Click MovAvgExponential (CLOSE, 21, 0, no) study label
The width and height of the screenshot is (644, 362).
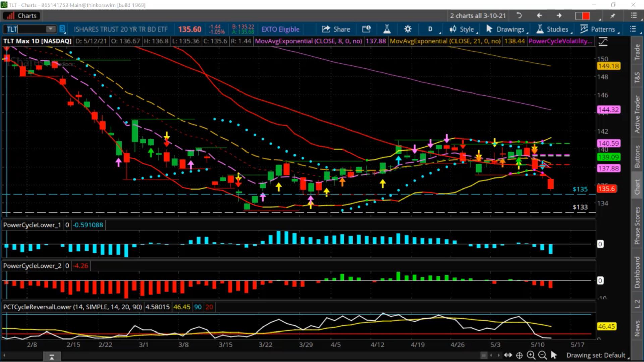tap(445, 41)
